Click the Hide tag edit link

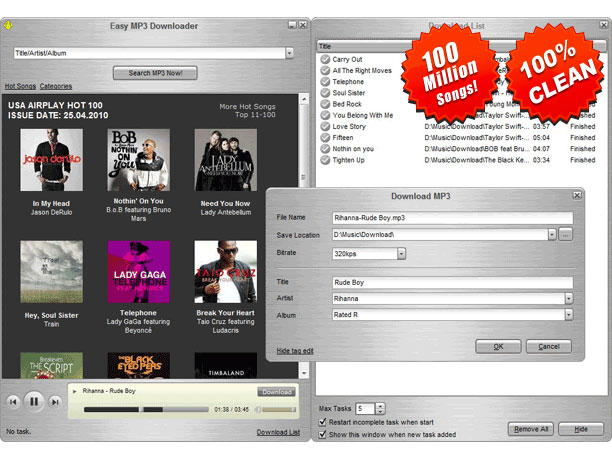pos(295,351)
